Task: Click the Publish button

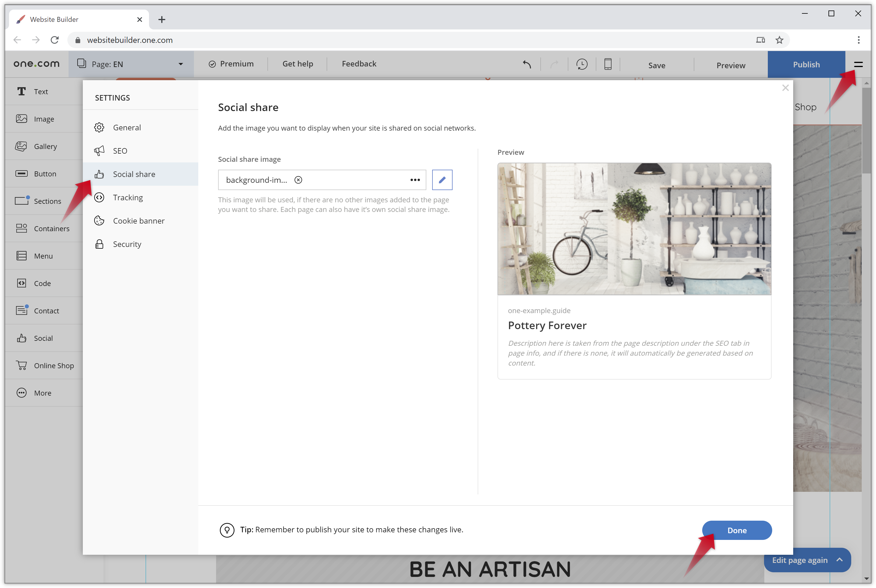Action: [806, 64]
